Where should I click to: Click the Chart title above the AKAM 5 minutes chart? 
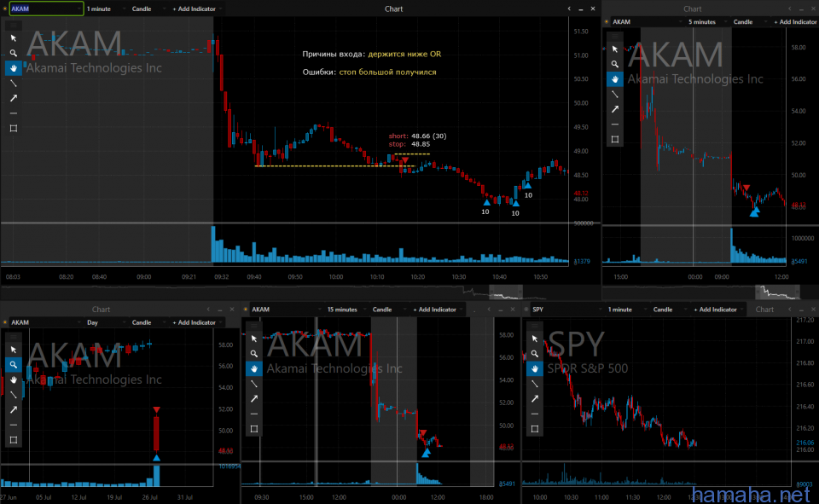[693, 9]
